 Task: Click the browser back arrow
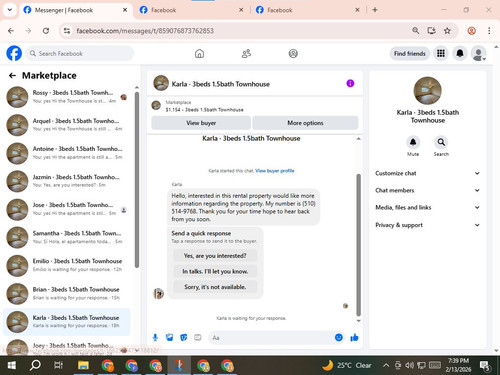click(11, 31)
